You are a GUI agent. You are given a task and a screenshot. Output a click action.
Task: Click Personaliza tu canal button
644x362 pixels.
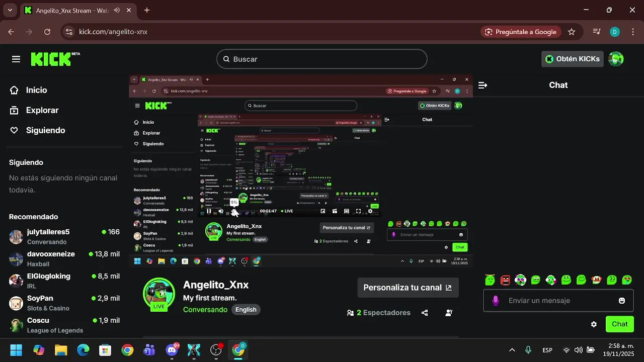pos(408,288)
